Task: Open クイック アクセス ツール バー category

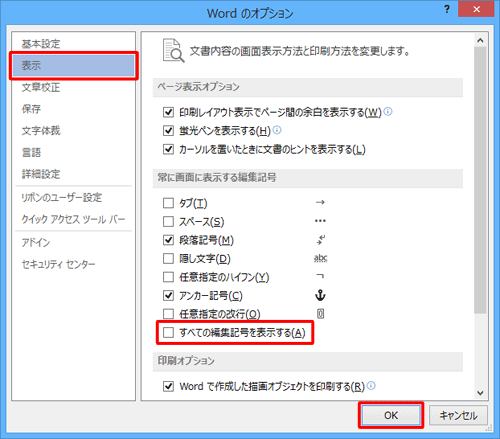Action: (73, 219)
